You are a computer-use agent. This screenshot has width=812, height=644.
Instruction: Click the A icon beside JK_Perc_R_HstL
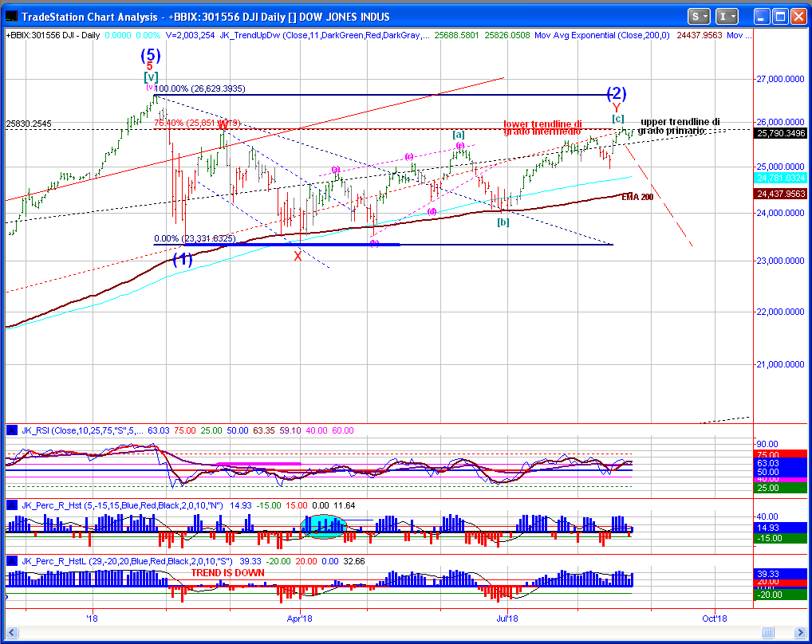click(12, 561)
